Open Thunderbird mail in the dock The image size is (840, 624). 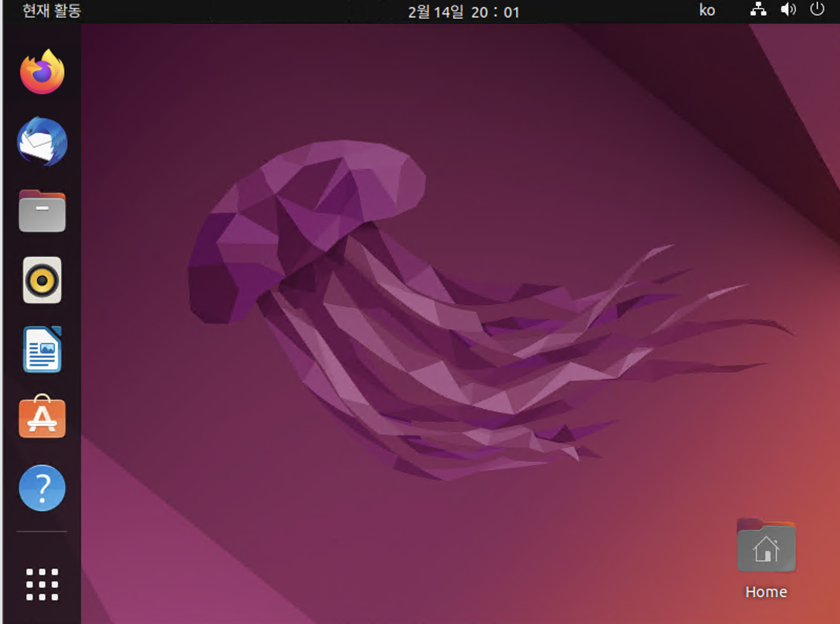coord(42,141)
